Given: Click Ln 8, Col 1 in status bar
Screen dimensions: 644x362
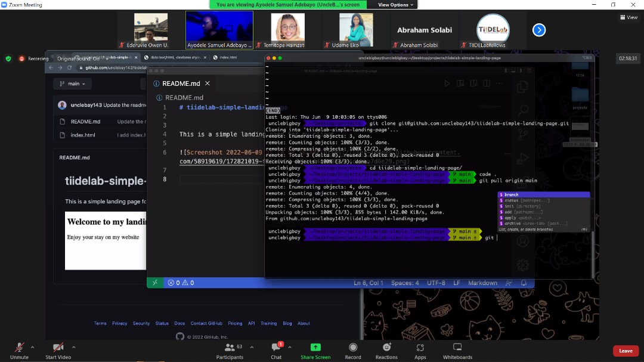Looking at the screenshot, I should (369, 283).
